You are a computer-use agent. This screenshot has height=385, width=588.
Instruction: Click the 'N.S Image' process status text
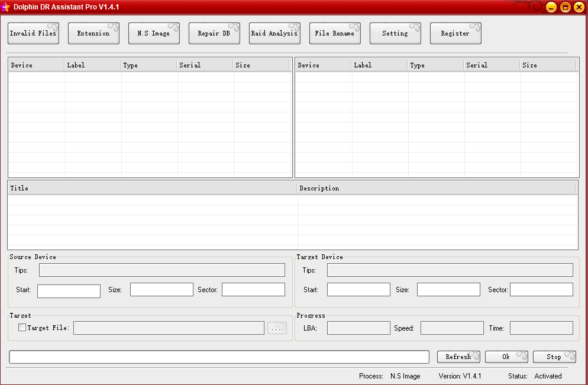405,376
